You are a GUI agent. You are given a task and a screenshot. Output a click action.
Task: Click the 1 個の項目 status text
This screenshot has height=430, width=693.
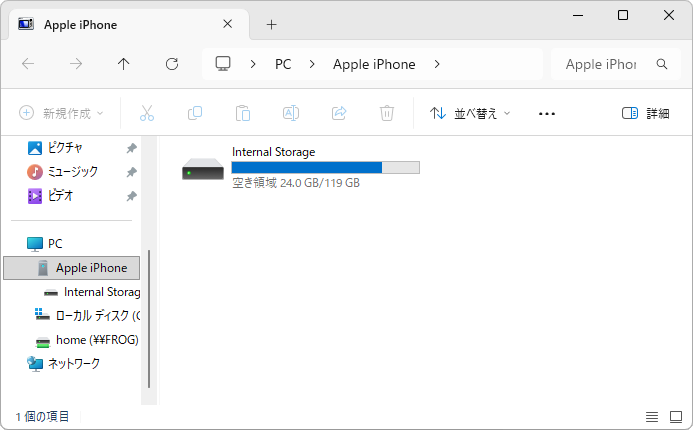pyautogui.click(x=42, y=416)
